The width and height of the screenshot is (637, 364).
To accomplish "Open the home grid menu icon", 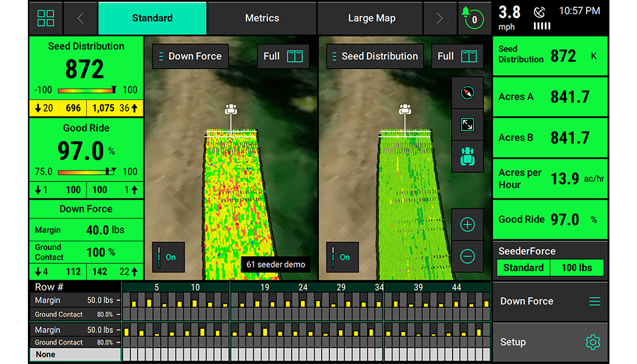I will coord(45,18).
